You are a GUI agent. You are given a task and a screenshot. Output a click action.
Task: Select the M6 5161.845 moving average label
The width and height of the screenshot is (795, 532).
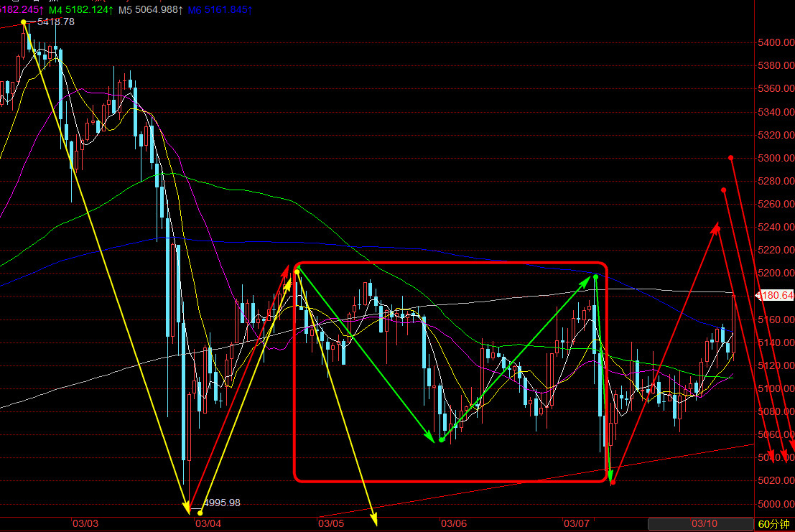click(x=216, y=9)
